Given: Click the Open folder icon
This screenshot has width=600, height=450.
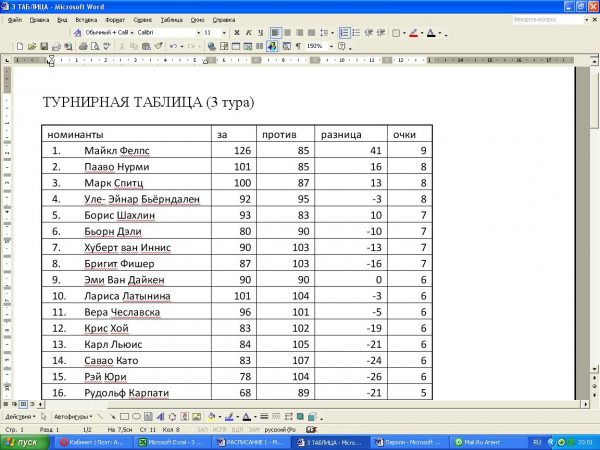Looking at the screenshot, I should (x=31, y=46).
